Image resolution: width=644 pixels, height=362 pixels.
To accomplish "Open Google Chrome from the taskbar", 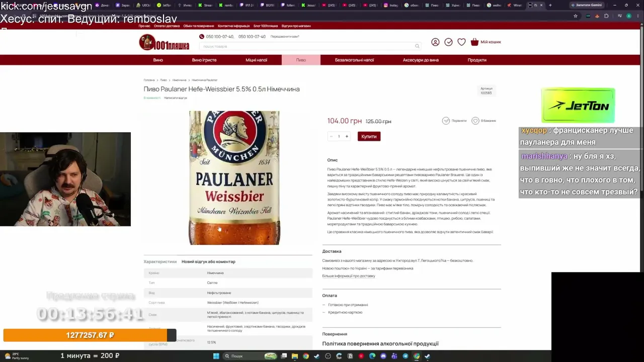I will click(x=306, y=356).
